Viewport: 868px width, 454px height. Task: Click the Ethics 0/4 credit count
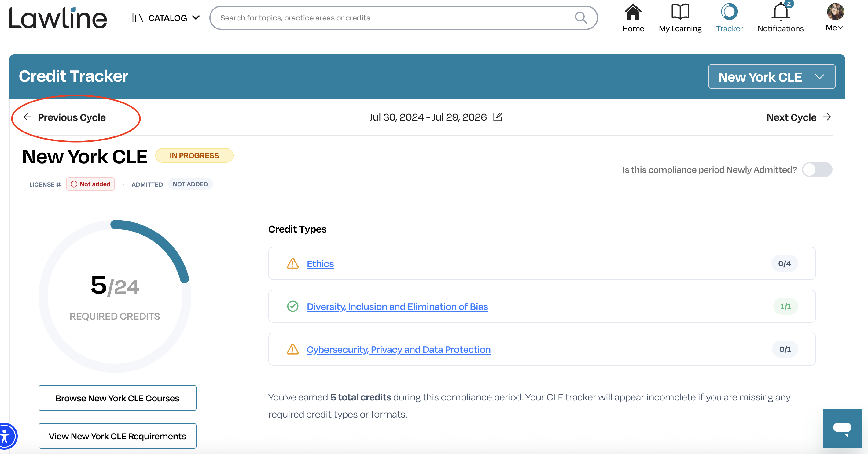(785, 263)
